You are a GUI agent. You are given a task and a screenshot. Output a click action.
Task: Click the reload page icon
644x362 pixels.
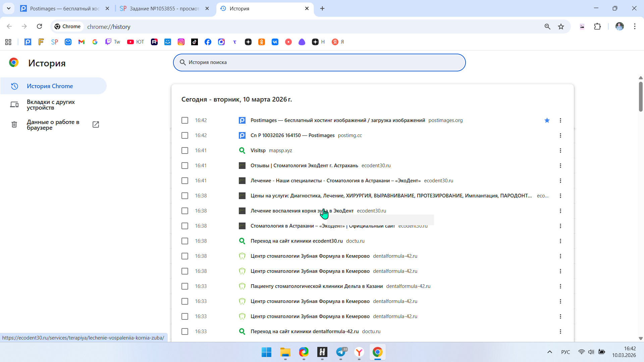pos(40,26)
